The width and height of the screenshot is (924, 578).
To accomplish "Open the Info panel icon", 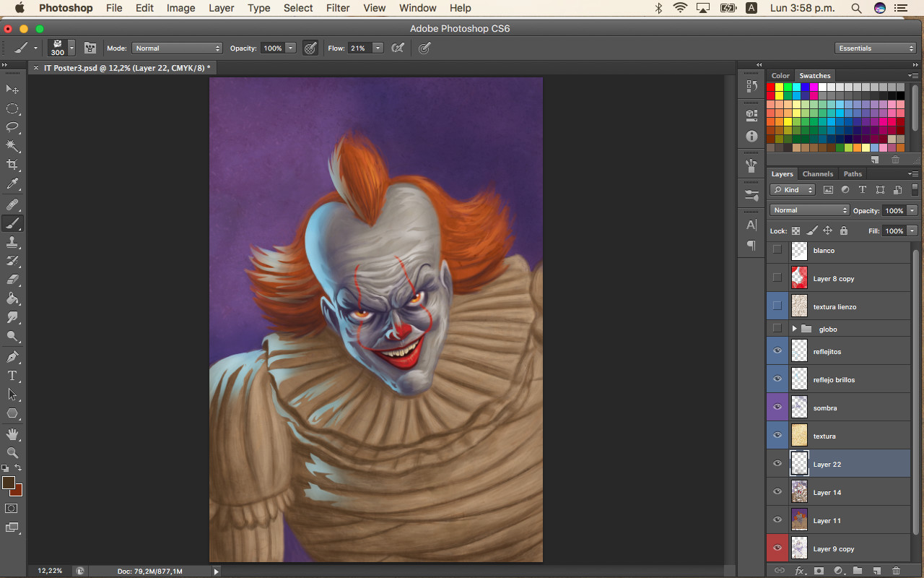I will tap(751, 136).
